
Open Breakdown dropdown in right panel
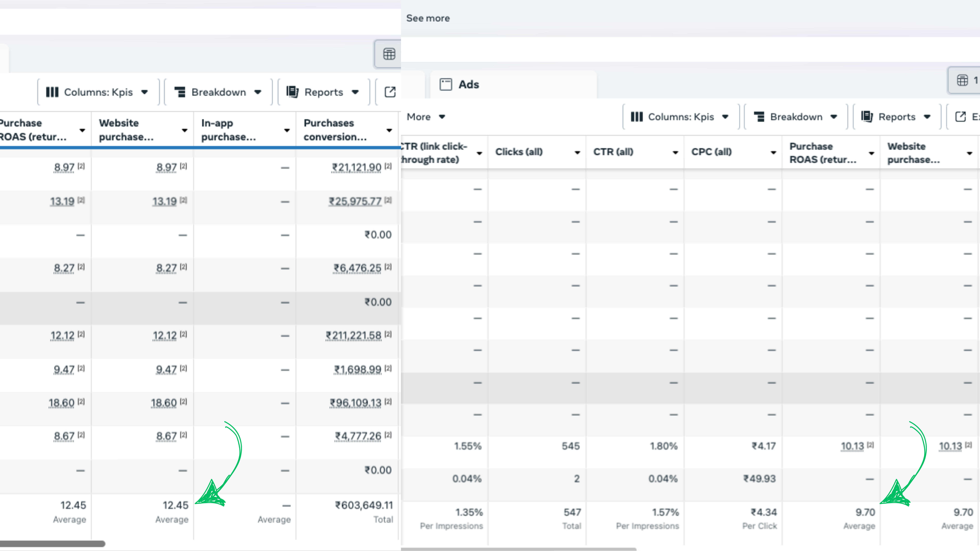pos(796,117)
